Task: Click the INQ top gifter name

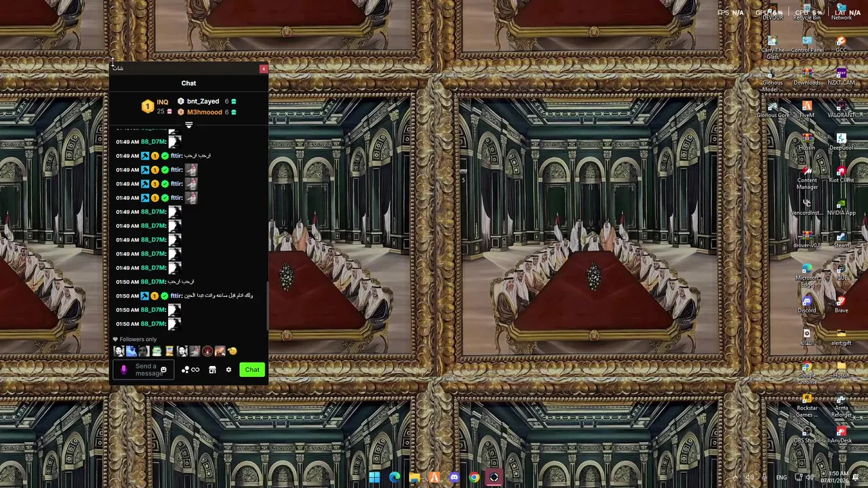Action: 162,102
